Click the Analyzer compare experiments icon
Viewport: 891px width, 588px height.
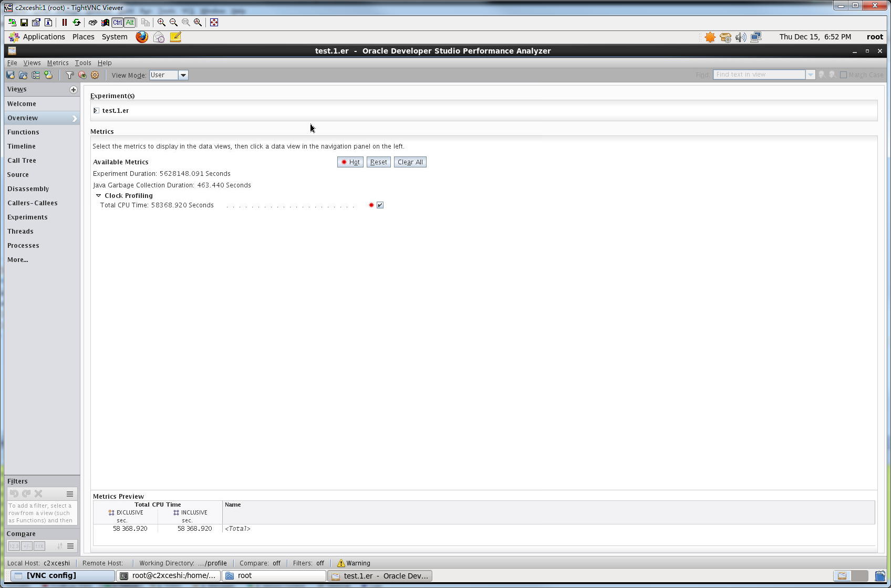[x=36, y=75]
